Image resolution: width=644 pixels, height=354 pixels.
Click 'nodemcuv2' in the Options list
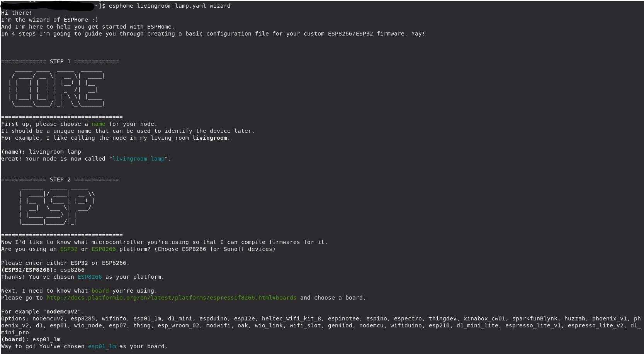(48, 318)
